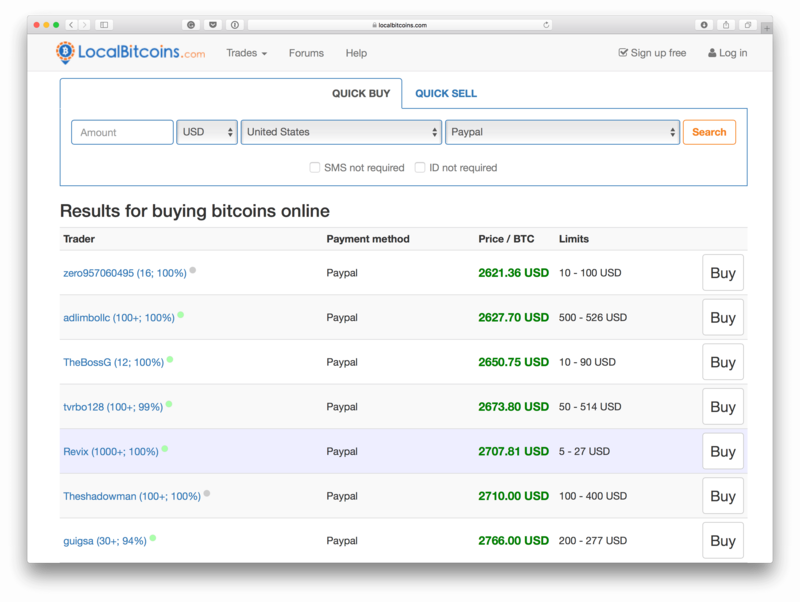800x602 pixels.
Task: Open the Paypal payment method dropdown
Action: coord(562,132)
